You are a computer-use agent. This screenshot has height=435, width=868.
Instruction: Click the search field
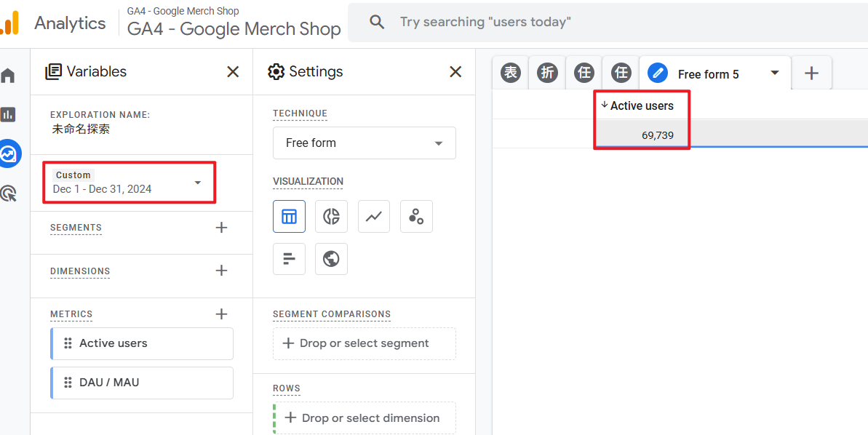608,22
